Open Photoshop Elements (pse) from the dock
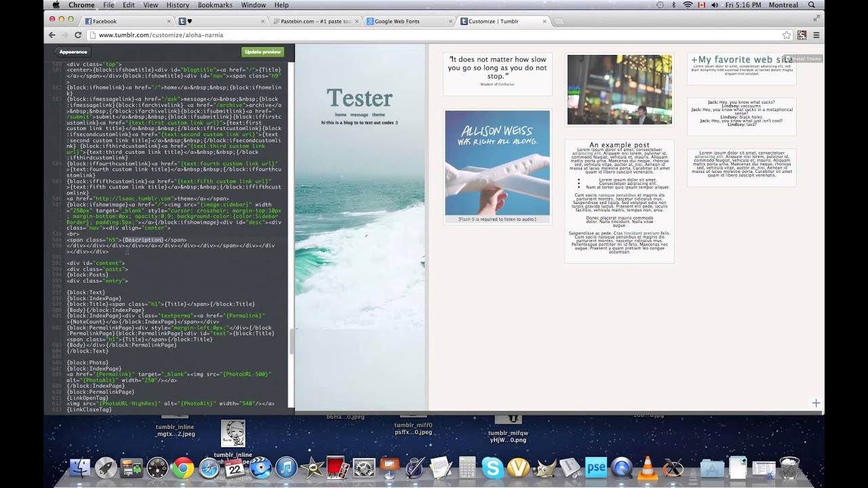The height and width of the screenshot is (488, 868). click(x=595, y=468)
